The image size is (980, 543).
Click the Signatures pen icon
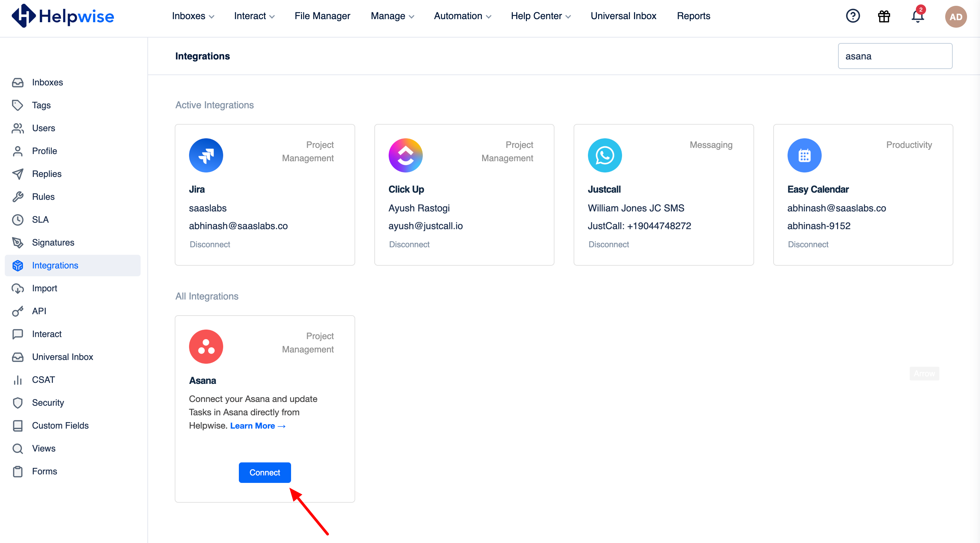coord(17,242)
